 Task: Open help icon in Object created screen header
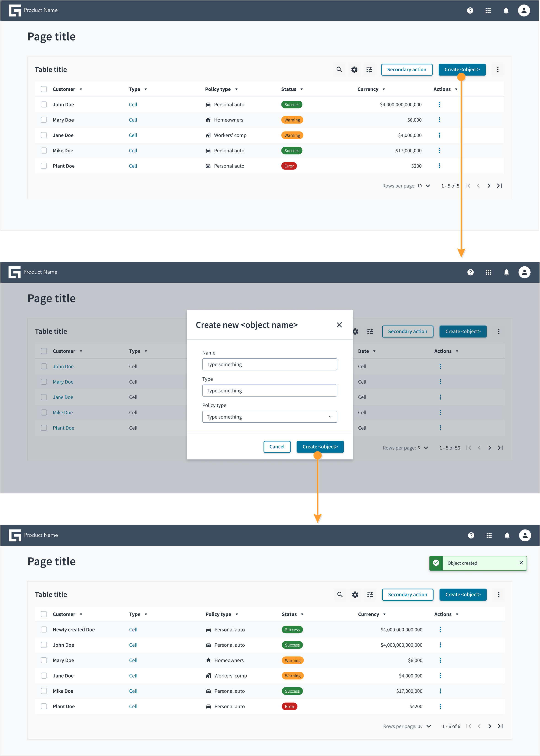[471, 535]
